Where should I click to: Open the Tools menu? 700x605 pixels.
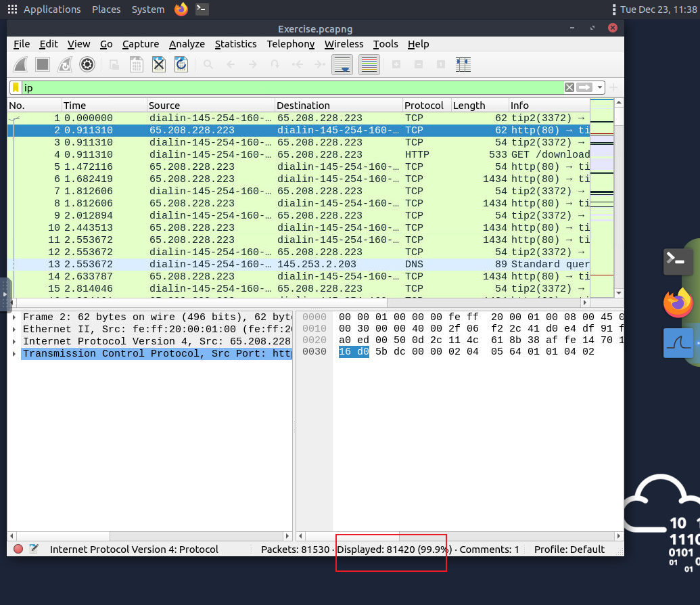386,44
